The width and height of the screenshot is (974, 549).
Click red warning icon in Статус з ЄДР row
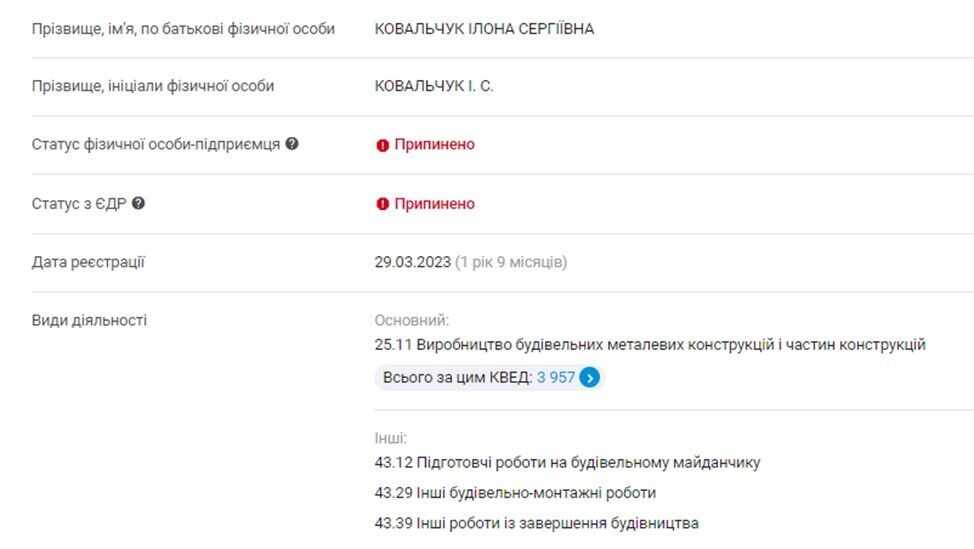pyautogui.click(x=382, y=204)
